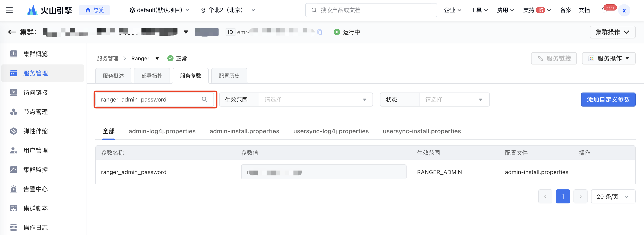Switch to the 服务参数 tab

click(x=190, y=76)
